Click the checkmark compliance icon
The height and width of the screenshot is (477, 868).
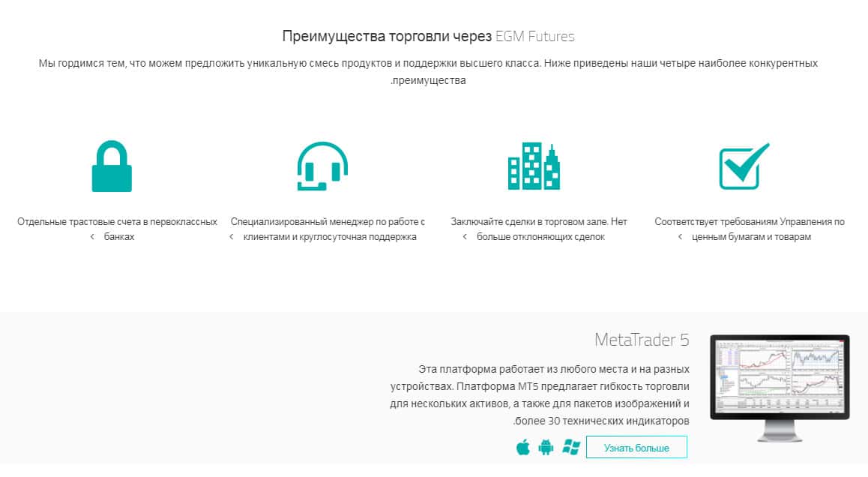[x=744, y=166]
